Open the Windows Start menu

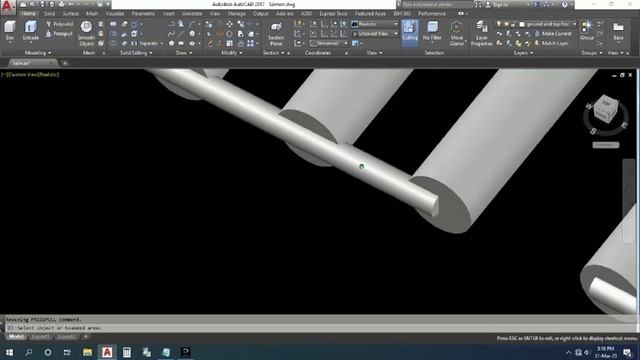[9, 352]
